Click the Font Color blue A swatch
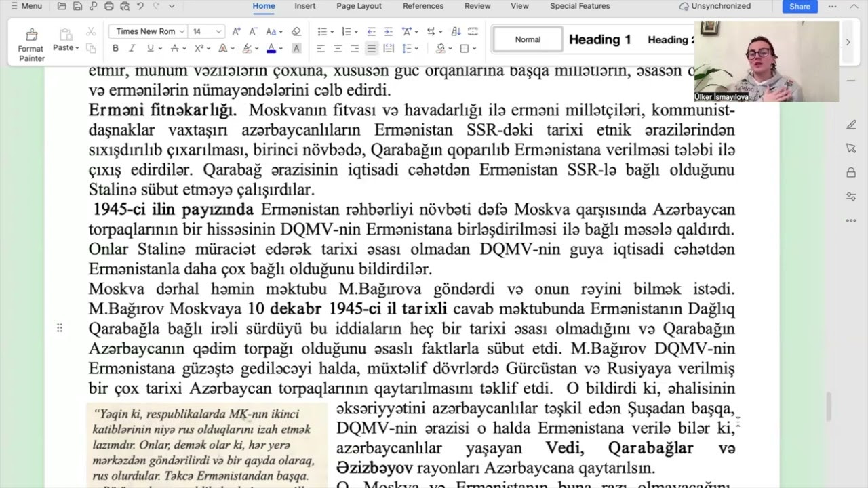Screen dimensions: 868x488 [x=271, y=48]
